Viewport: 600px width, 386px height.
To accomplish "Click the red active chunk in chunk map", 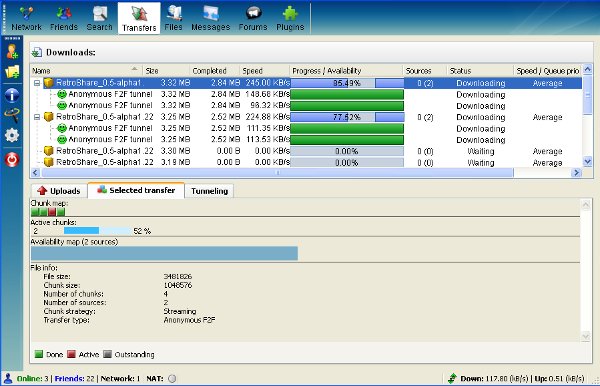I will 52,212.
